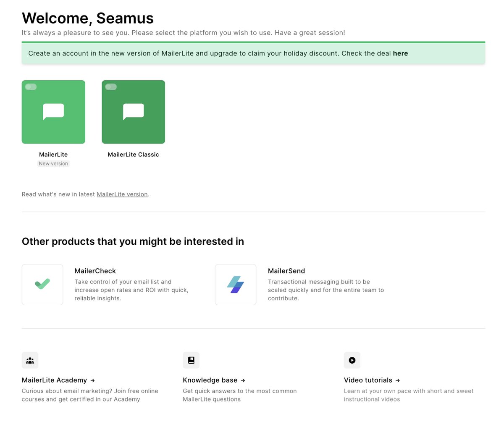Click the arrow next to Knowledge base

click(x=243, y=380)
